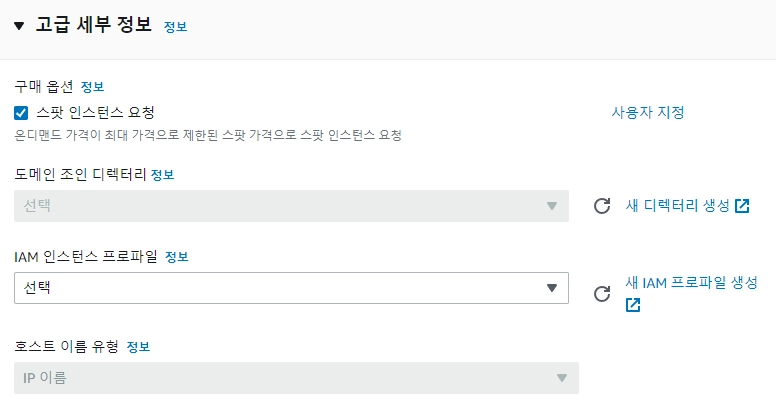Image resolution: width=776 pixels, height=407 pixels.
Task: Open the 도메인 조인 디렉터리 select box
Action: pyautogui.click(x=290, y=206)
